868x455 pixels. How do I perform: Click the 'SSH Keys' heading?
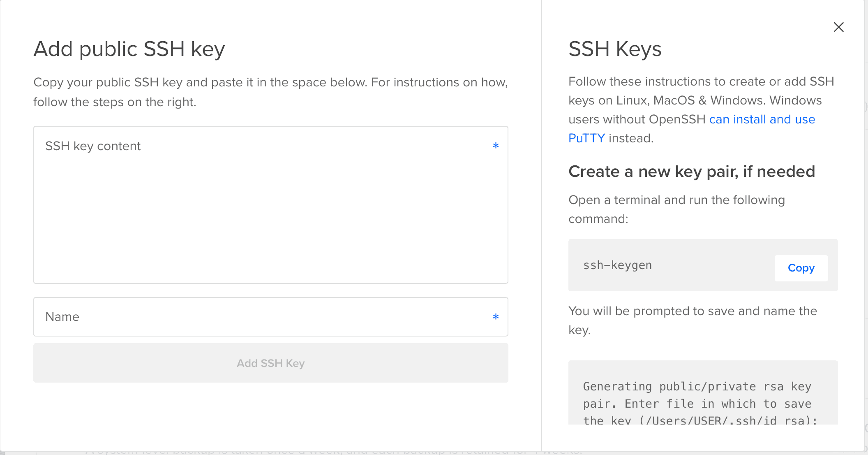tap(615, 49)
